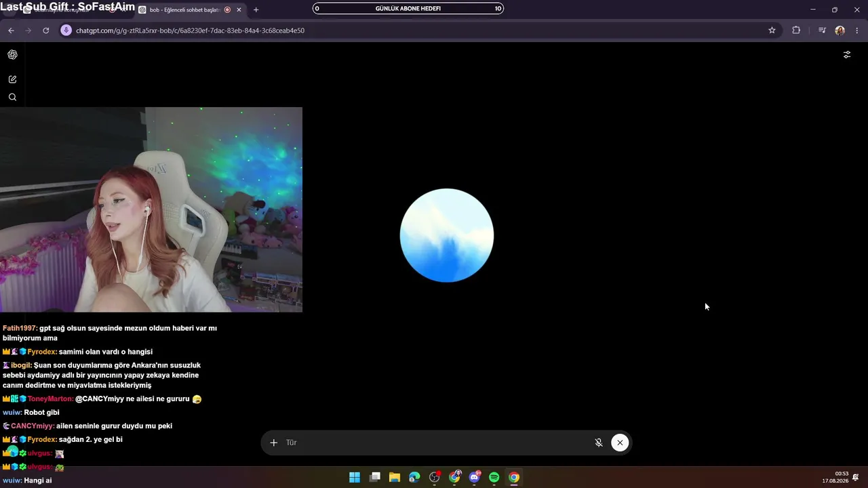Click chat name 'ToneyMarton'
This screenshot has height=488, width=868.
click(50, 399)
